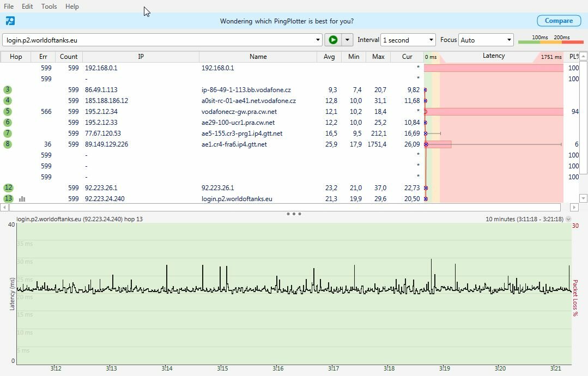Screen dimensions: 588x376
Task: Click the Avg column header
Action: coord(329,57)
